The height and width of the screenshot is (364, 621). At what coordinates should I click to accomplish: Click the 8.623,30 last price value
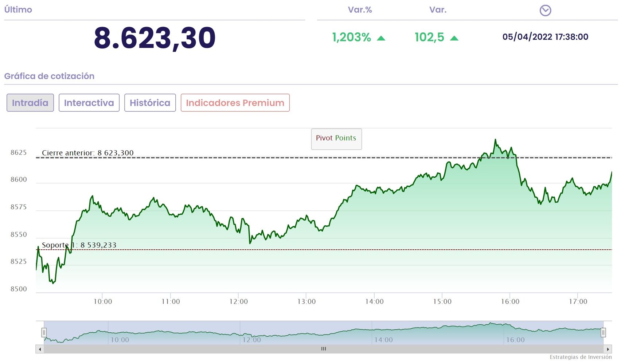coord(155,38)
